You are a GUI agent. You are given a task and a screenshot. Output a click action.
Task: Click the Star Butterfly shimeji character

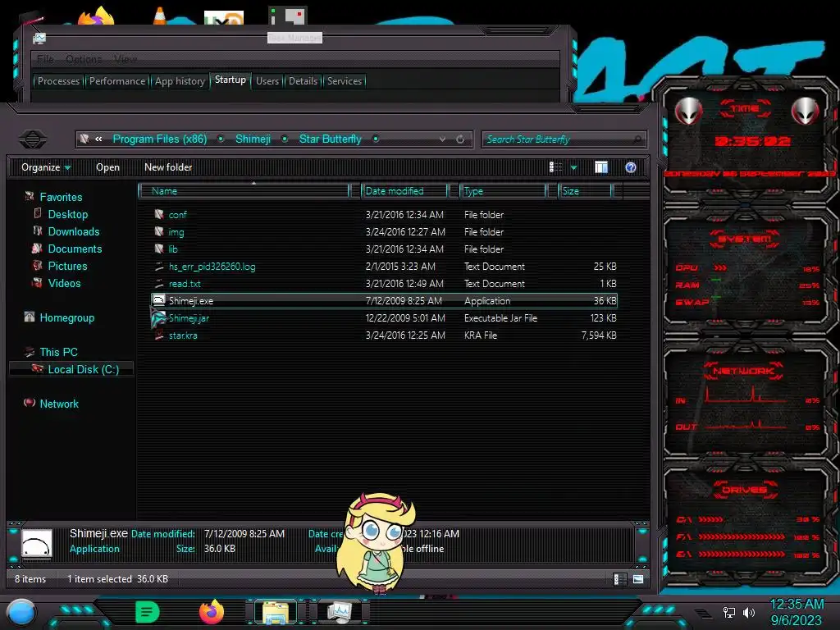point(377,542)
